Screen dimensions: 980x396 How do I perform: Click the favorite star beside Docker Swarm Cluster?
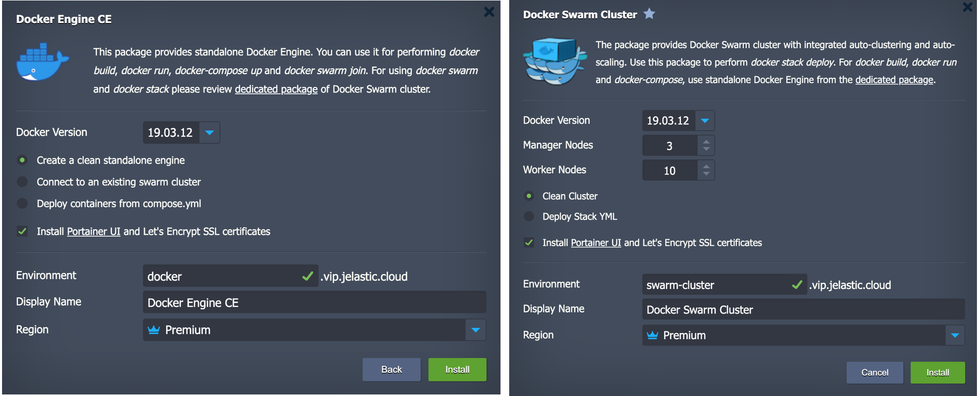point(649,14)
